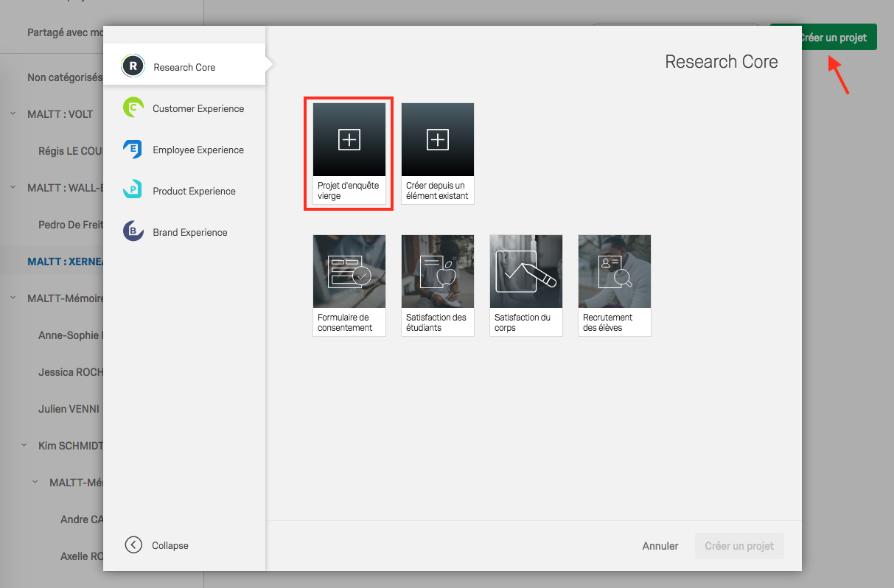Click the search field behind the dialog
Image resolution: width=894 pixels, height=588 pixels.
coord(676,27)
